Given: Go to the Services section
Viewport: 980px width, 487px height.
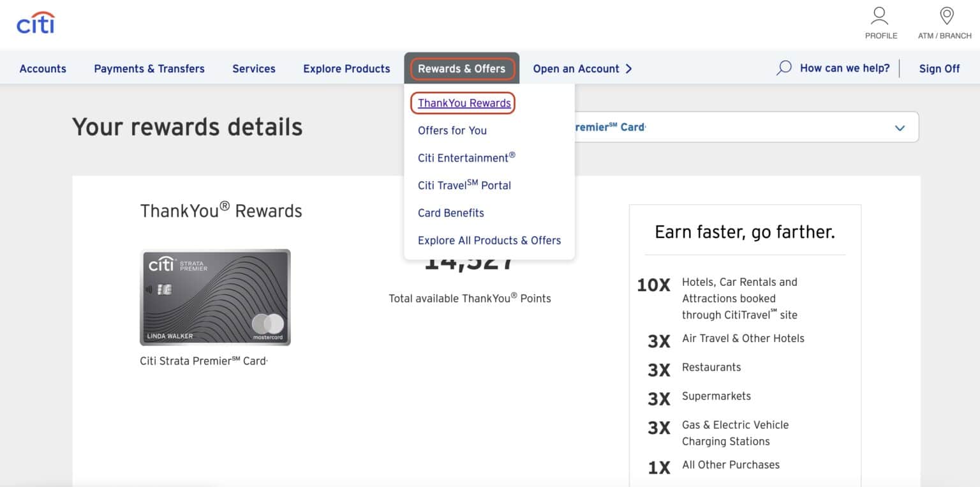Looking at the screenshot, I should coord(253,68).
